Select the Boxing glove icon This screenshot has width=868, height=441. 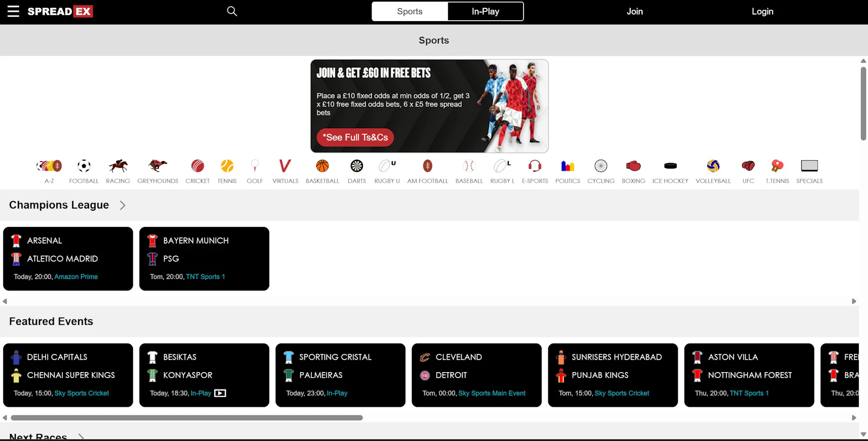pos(634,166)
